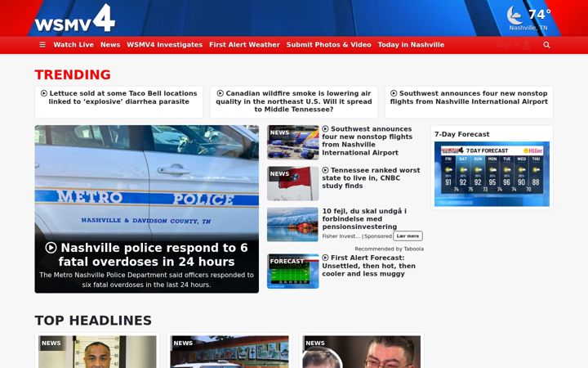Open trending Canadian wildfire smoke story
Image resolution: width=588 pixels, height=368 pixels.
coord(294,101)
